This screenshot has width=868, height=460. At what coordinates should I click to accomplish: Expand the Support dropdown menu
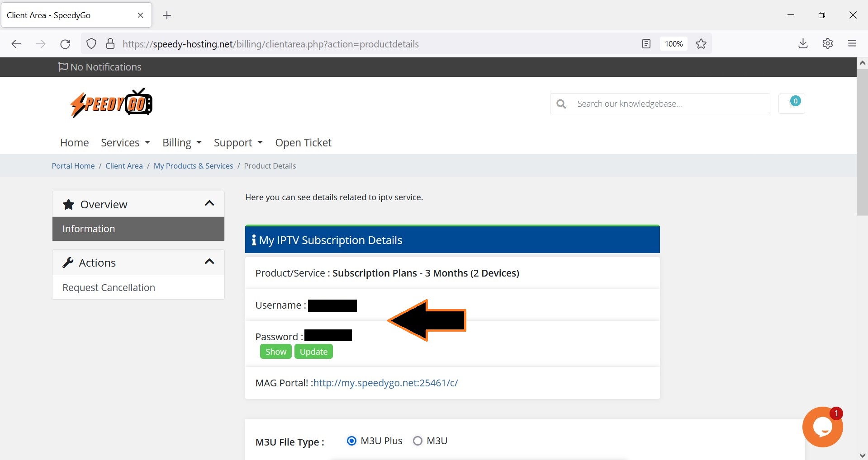coord(238,142)
